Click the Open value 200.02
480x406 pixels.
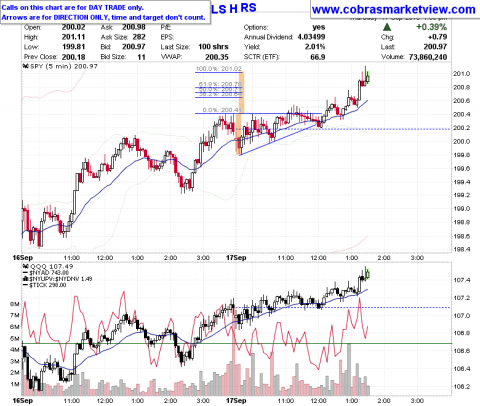(73, 27)
